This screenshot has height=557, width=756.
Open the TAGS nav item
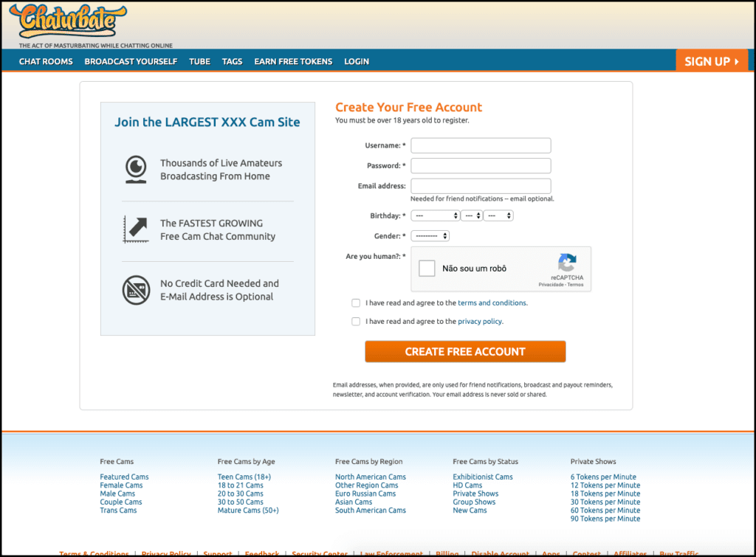[x=232, y=62]
